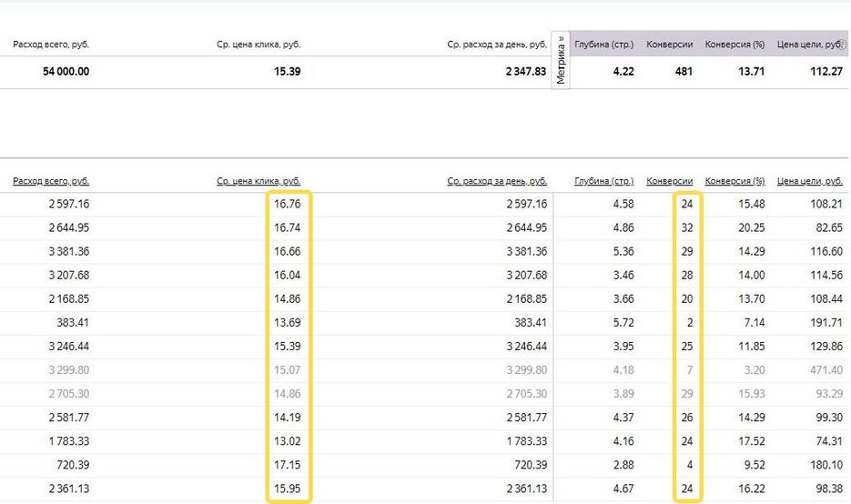Select the goal cost cell 180.10
The height and width of the screenshot is (504, 851).
[x=826, y=465]
